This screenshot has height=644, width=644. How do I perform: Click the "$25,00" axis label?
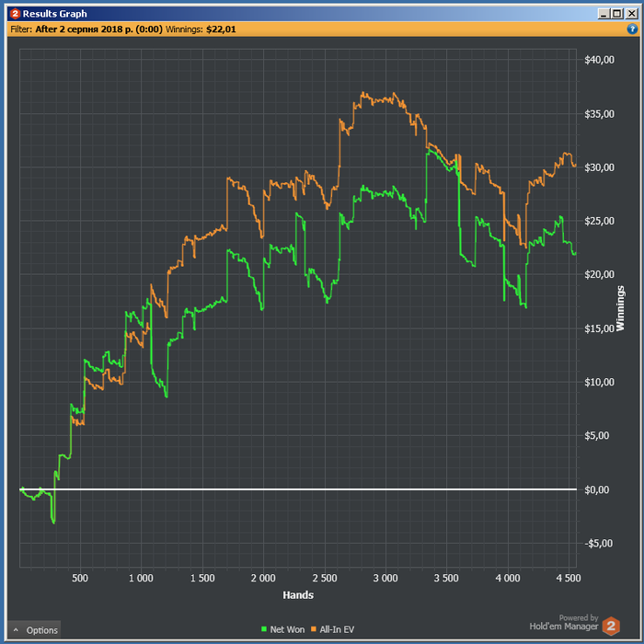pos(599,221)
